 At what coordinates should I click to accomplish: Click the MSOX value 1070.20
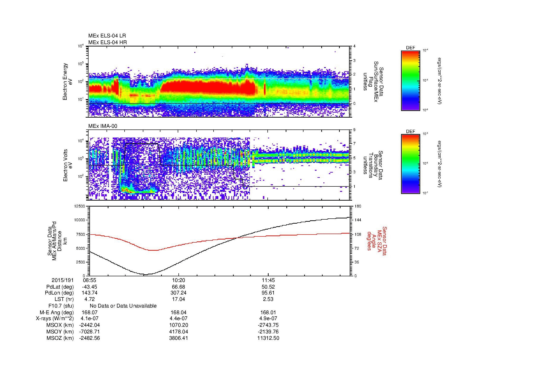(x=179, y=325)
